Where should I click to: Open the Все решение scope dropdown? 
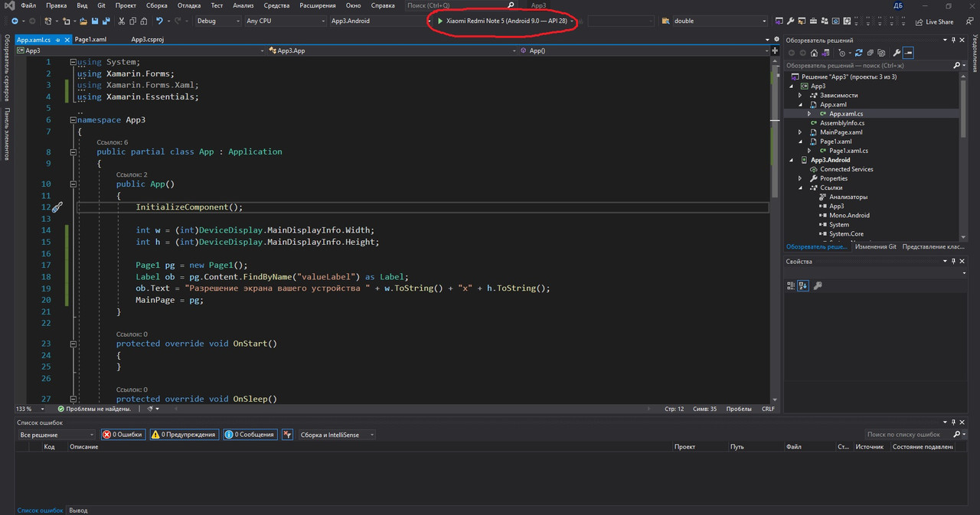[56, 435]
